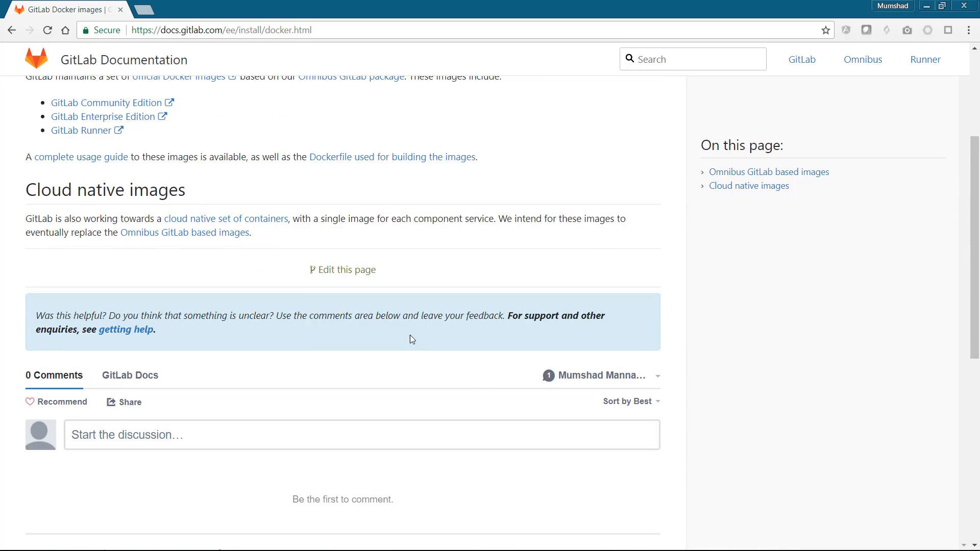
Task: Jump to Omnibus GitLab based images in sidebar
Action: (x=769, y=172)
